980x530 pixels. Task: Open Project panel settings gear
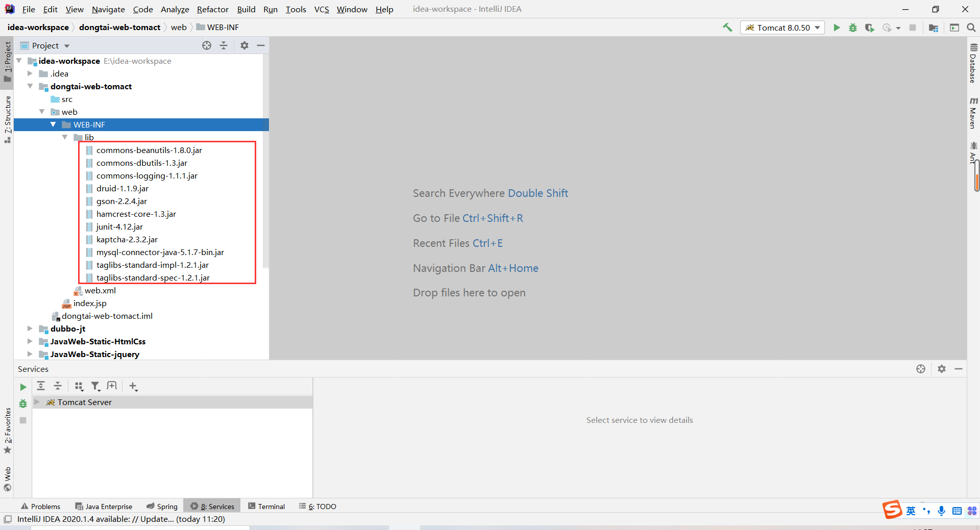[244, 45]
